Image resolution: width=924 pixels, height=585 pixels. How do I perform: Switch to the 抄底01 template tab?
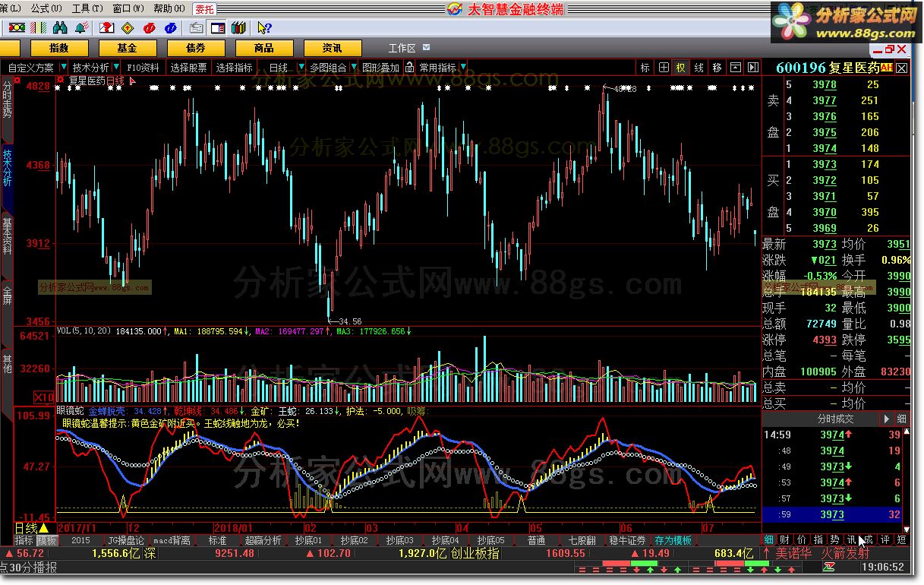308,540
